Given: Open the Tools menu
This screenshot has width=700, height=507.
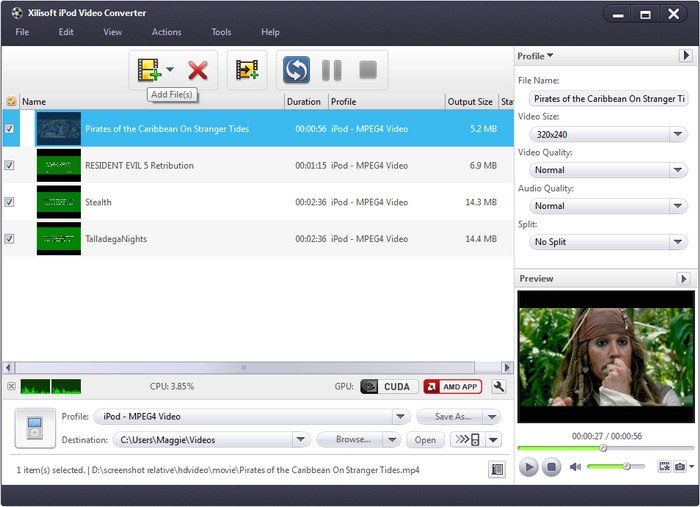Looking at the screenshot, I should [221, 32].
